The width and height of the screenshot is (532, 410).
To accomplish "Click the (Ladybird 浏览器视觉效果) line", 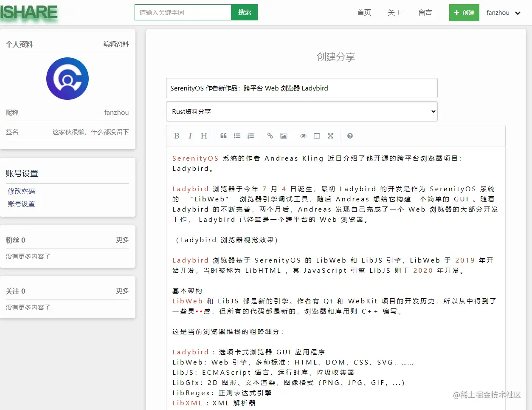I will (227, 240).
